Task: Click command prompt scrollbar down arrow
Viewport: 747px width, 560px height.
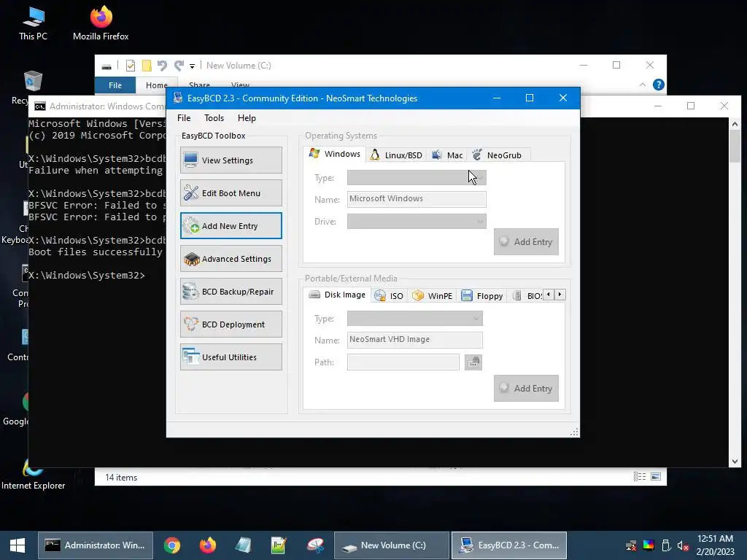Action: [735, 462]
